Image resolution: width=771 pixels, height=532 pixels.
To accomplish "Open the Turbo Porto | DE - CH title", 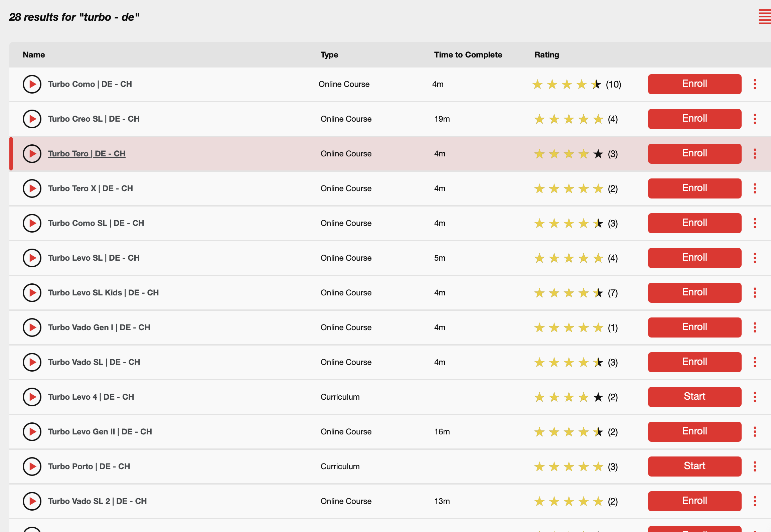I will (x=89, y=467).
